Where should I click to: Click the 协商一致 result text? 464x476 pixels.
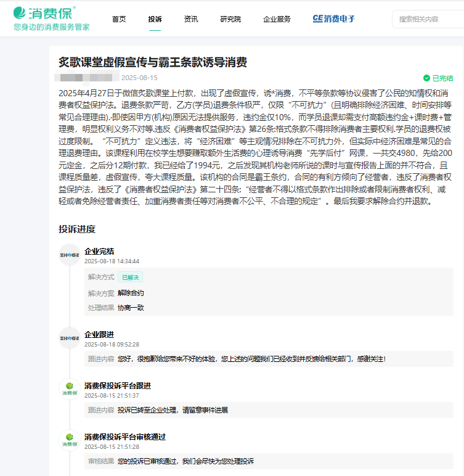(131, 308)
